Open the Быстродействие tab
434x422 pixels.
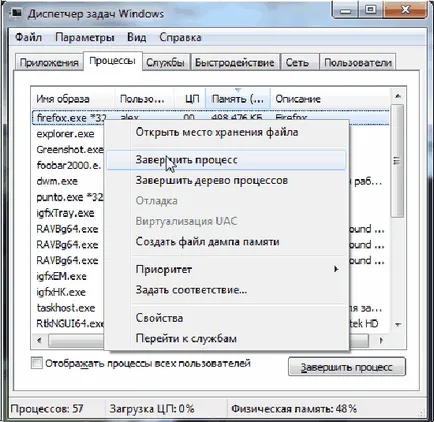tap(235, 62)
